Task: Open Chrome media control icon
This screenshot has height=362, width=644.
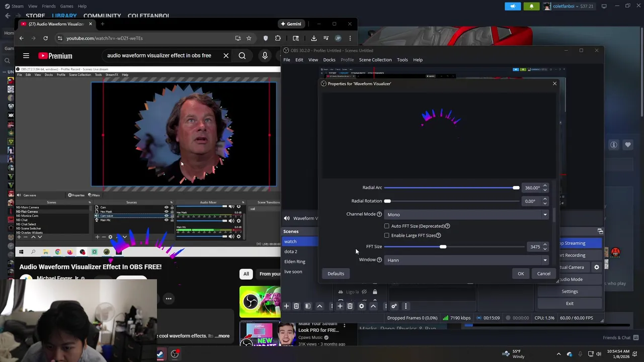Action: point(326,38)
